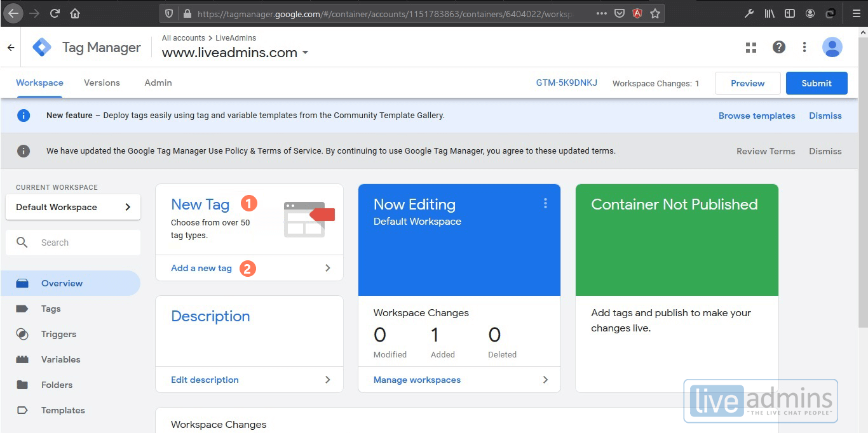
Task: Click the blue Submit button
Action: [817, 83]
